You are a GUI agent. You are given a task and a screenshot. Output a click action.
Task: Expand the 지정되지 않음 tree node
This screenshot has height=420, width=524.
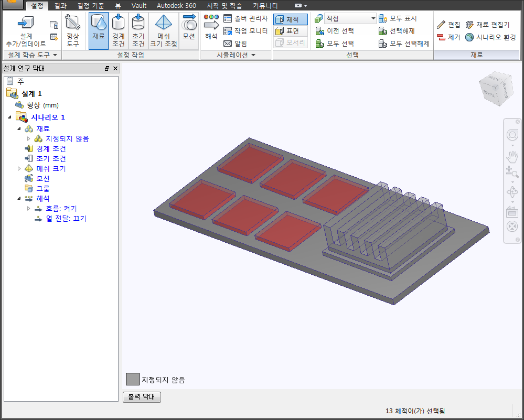(28, 138)
